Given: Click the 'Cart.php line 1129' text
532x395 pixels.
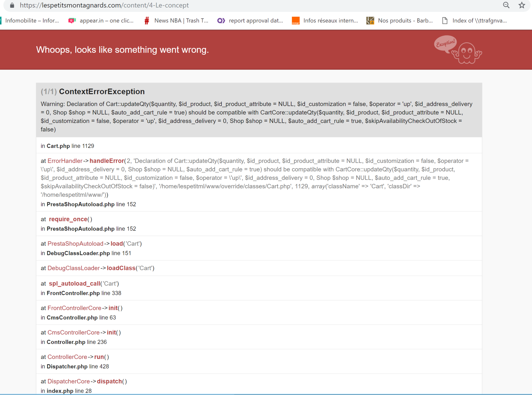Looking at the screenshot, I should (70, 146).
